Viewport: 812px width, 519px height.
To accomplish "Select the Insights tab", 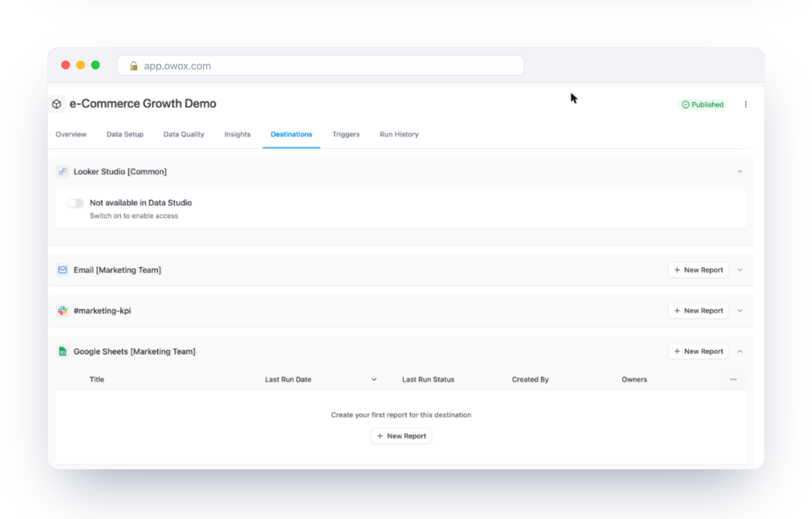I will pos(237,134).
